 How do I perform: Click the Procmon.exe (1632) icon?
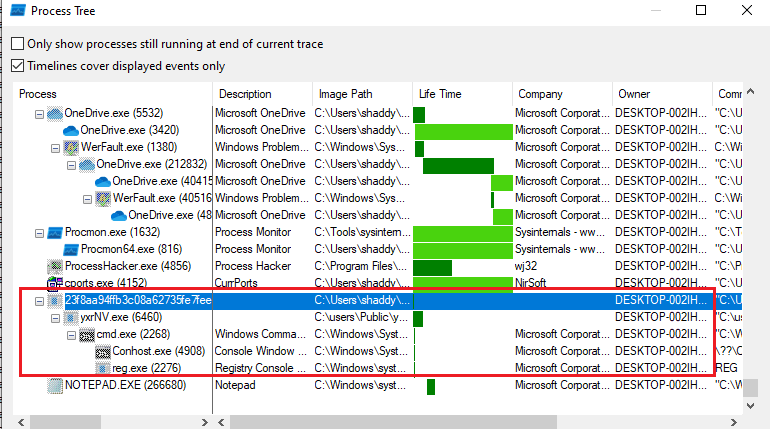55,232
